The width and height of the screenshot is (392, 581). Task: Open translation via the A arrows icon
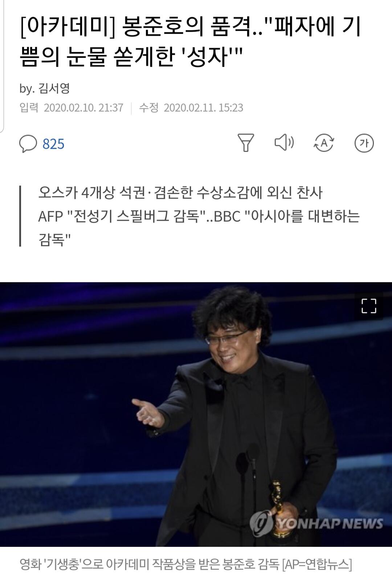point(323,143)
